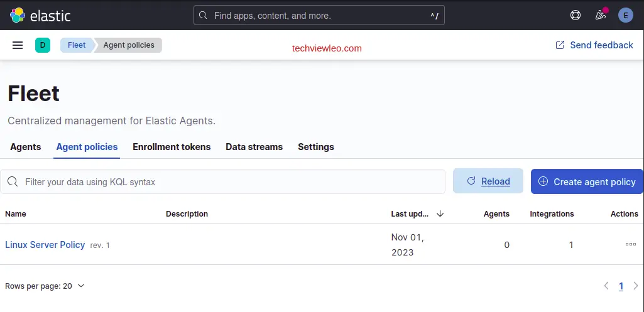Go to next page arrow

point(635,286)
